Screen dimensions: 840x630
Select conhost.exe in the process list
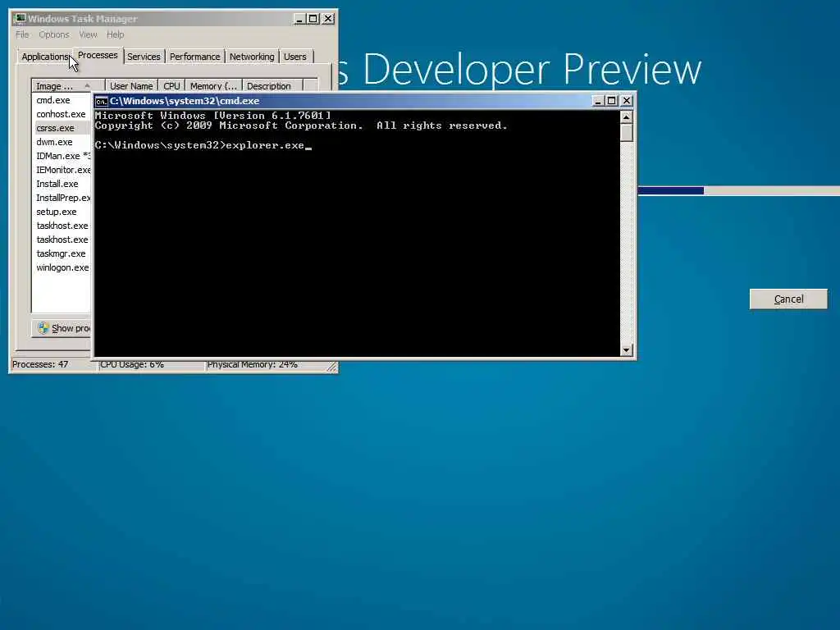point(61,114)
